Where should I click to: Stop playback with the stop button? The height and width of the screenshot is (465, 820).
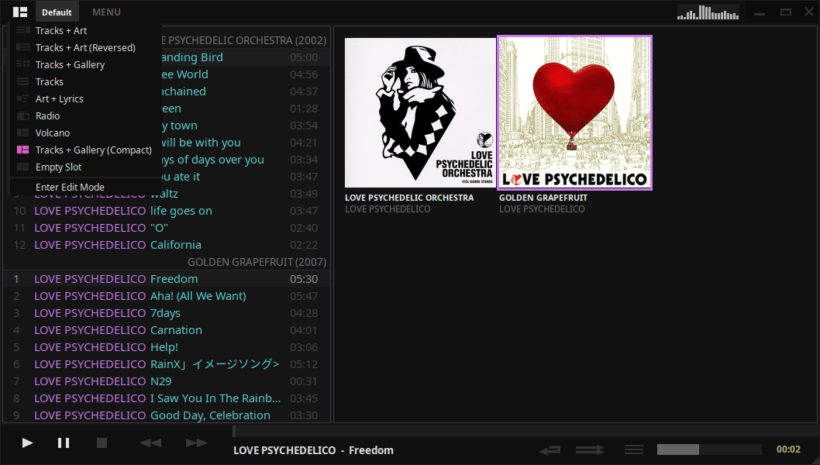[x=102, y=443]
